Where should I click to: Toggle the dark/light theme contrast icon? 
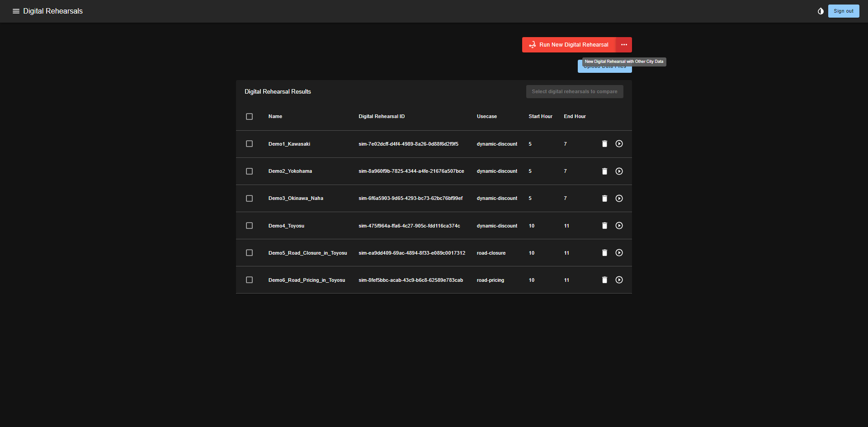821,11
